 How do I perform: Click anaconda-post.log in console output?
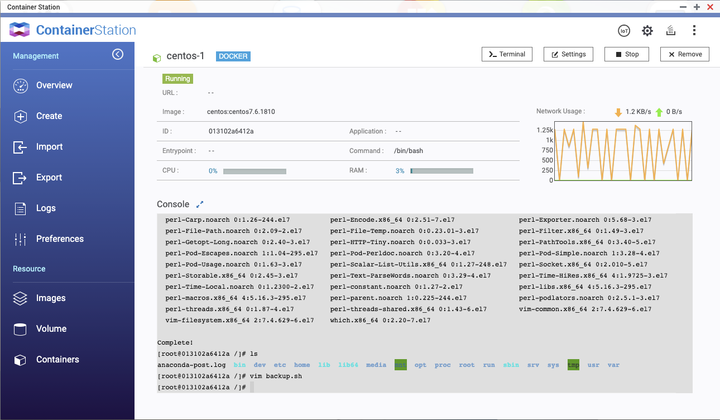tap(191, 365)
